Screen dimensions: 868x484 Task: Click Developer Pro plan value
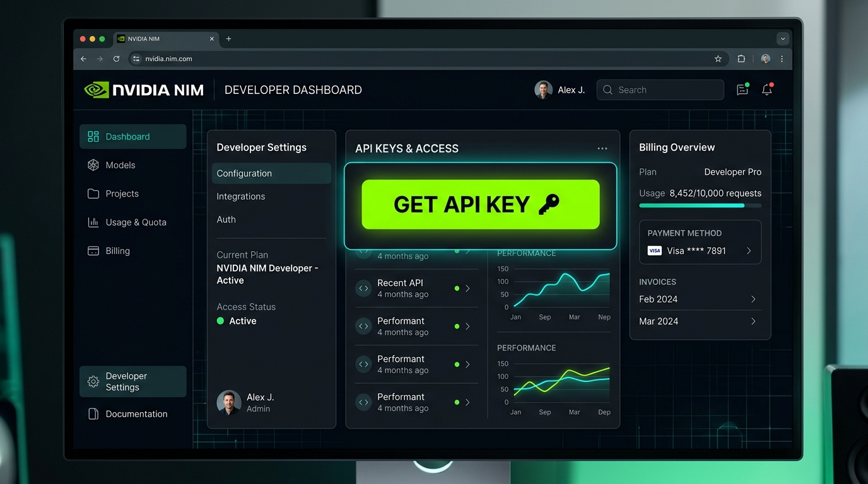click(732, 172)
